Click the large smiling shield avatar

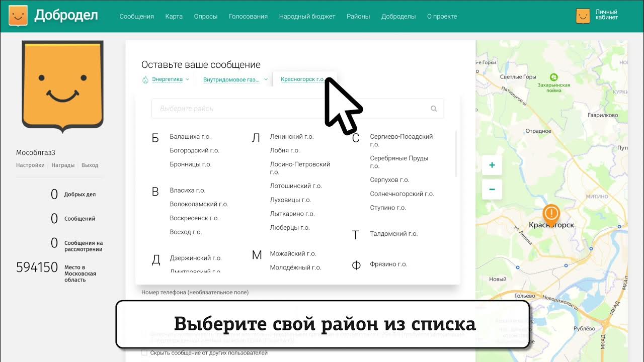pos(62,86)
